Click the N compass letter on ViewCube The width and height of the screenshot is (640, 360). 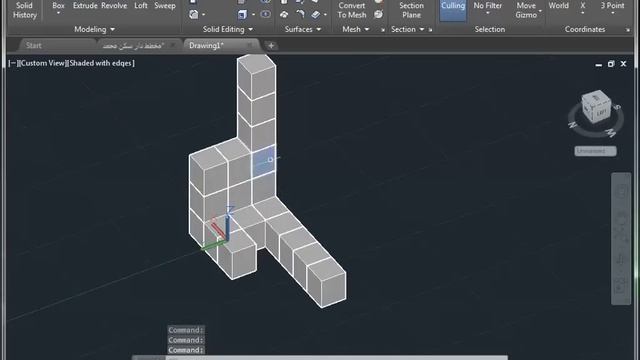[x=572, y=124]
